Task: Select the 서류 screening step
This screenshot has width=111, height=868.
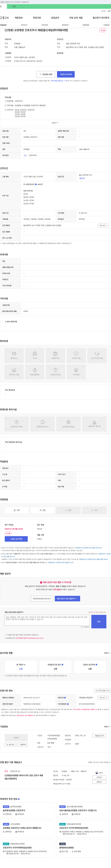Action: coord(17,510)
